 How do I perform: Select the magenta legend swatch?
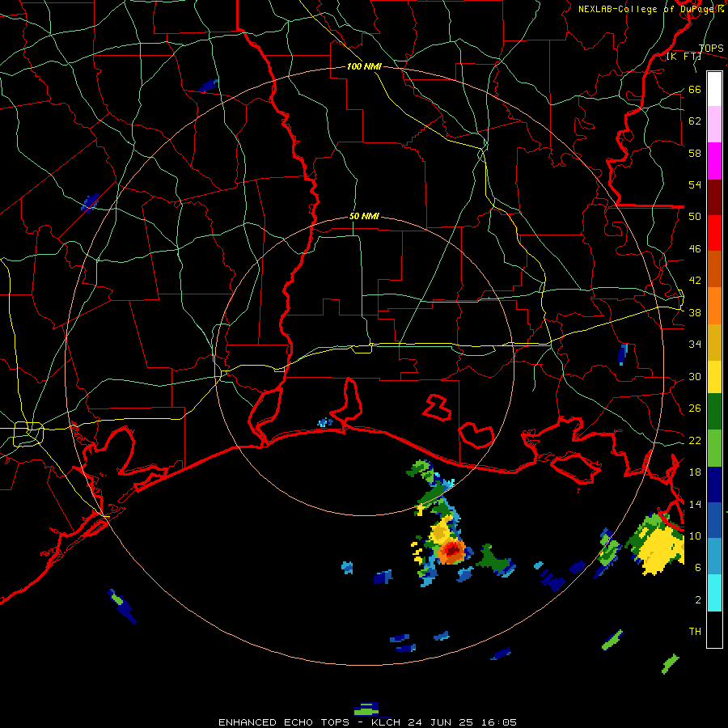[x=714, y=161]
